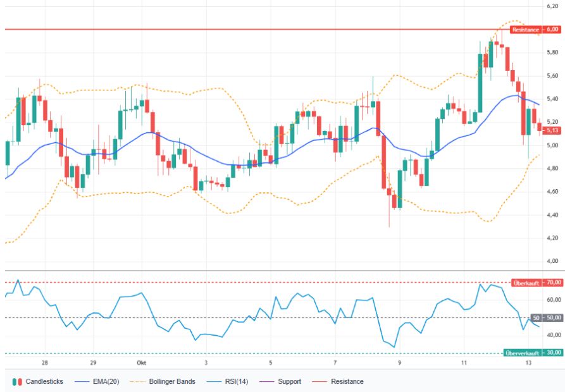Click the 60,00 RSI axis label
565x392 pixels.
tap(554, 300)
